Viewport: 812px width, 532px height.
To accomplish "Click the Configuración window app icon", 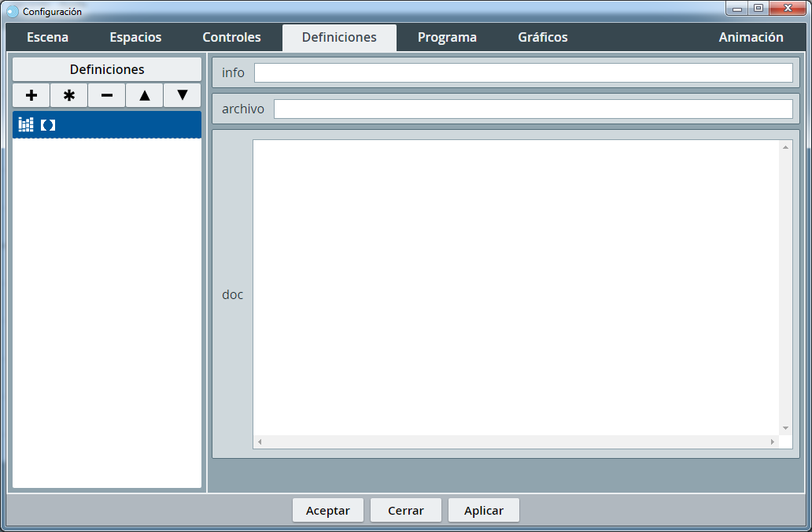I will click(12, 11).
